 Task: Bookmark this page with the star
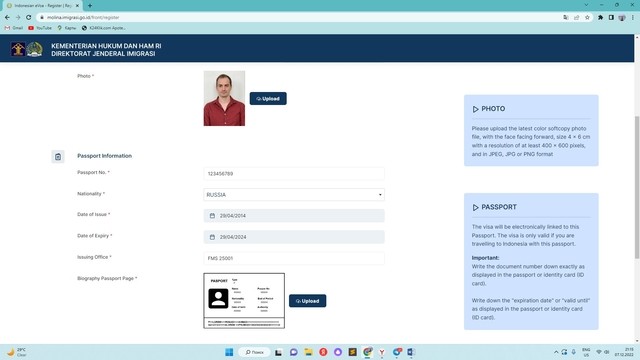pyautogui.click(x=587, y=18)
